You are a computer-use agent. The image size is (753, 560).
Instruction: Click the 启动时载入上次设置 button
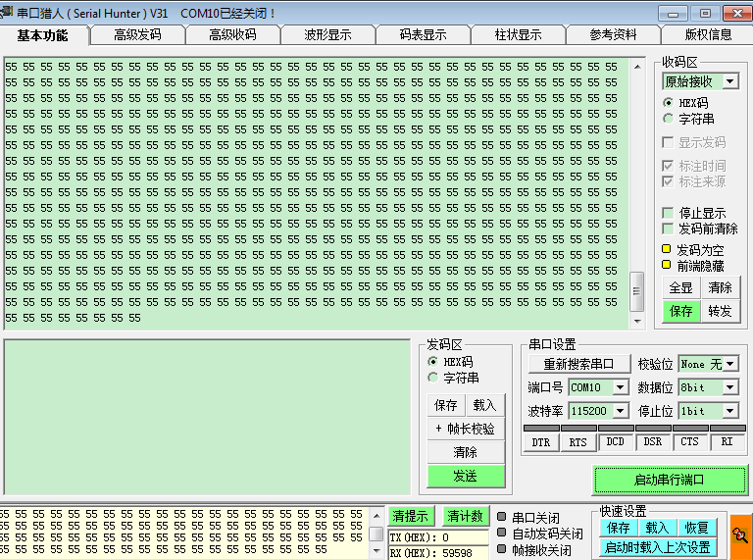click(x=658, y=547)
